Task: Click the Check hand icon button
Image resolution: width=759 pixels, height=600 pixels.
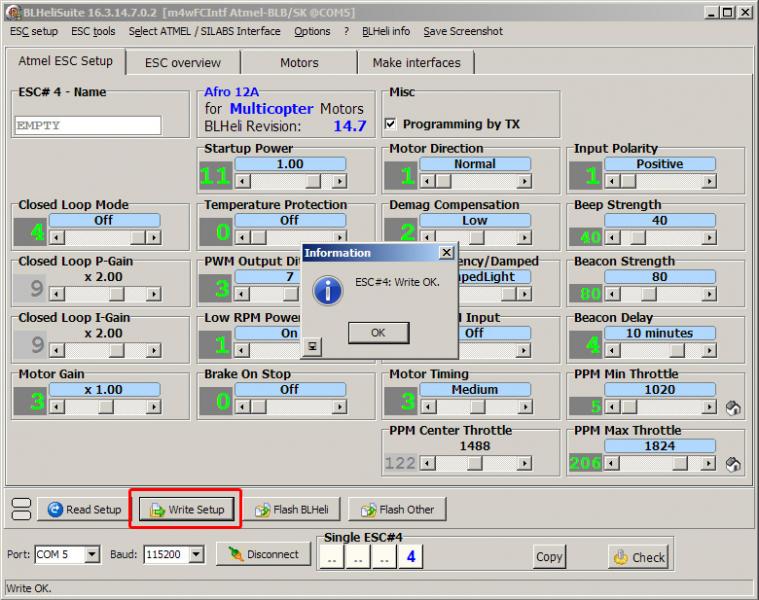Action: 637,557
